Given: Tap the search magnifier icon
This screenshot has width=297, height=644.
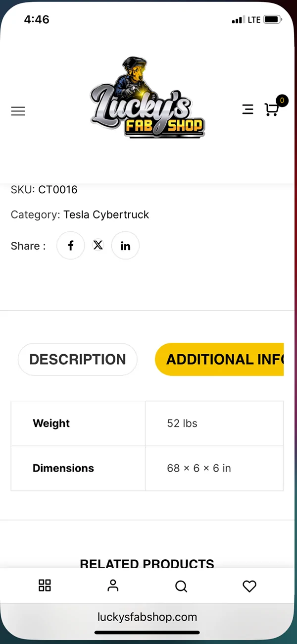Looking at the screenshot, I should pyautogui.click(x=181, y=587).
